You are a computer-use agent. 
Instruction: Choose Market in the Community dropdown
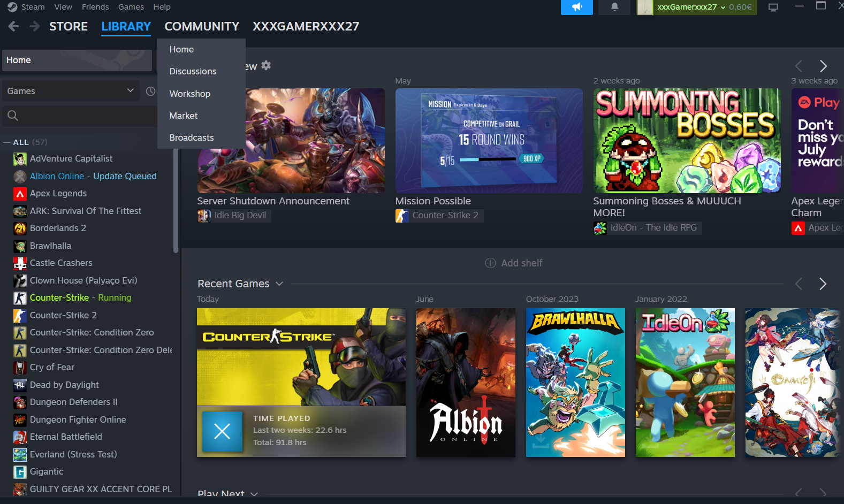coord(184,116)
